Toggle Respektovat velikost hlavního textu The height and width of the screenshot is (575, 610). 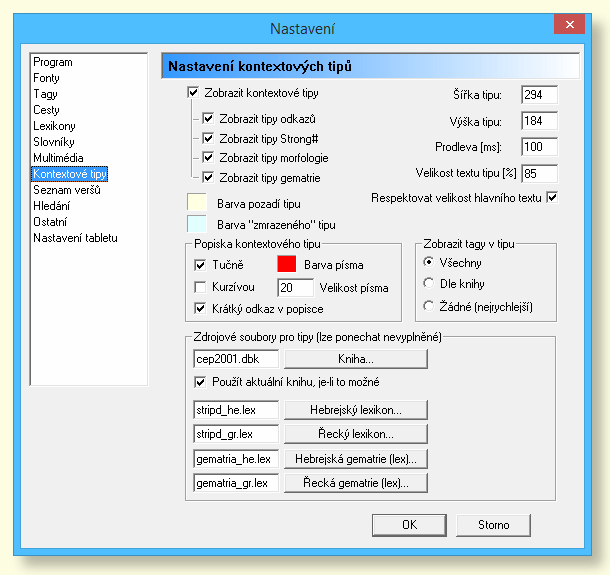551,196
